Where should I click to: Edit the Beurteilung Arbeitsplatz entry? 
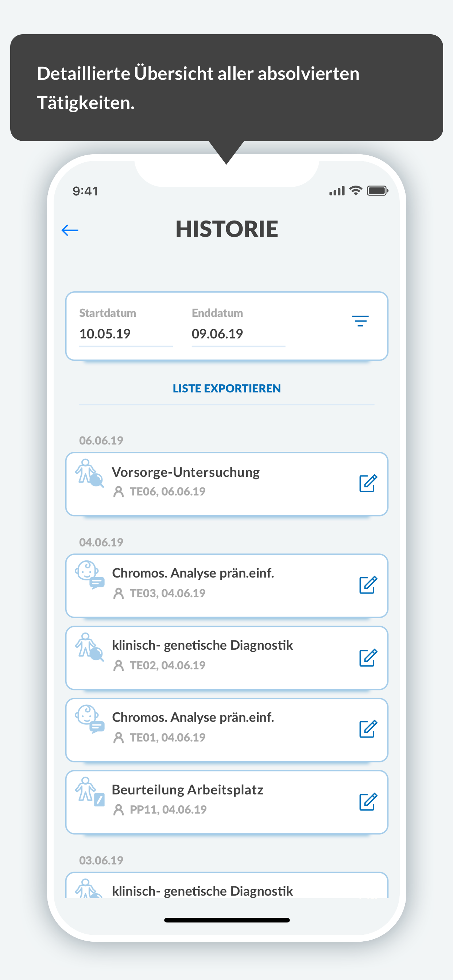pos(368,802)
